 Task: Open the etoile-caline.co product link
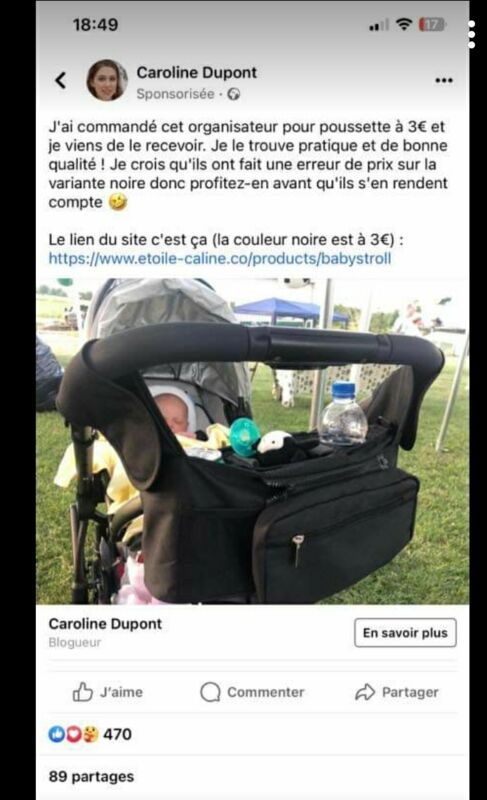[220, 259]
